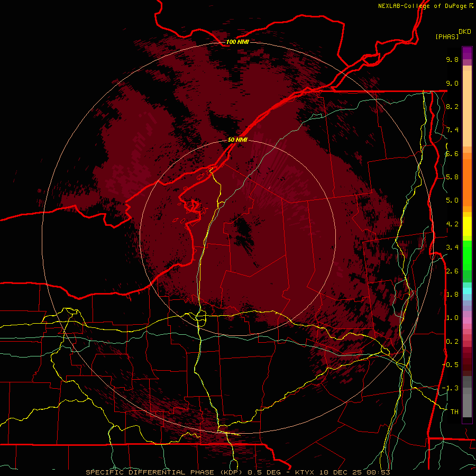The width and height of the screenshot is (476, 476).
Task: Click the -1.3 scale value
Action: (451, 388)
